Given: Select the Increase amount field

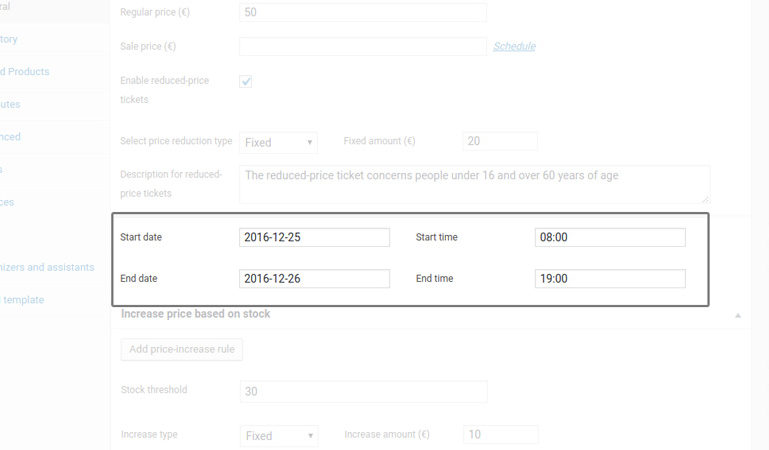Looking at the screenshot, I should coord(501,435).
